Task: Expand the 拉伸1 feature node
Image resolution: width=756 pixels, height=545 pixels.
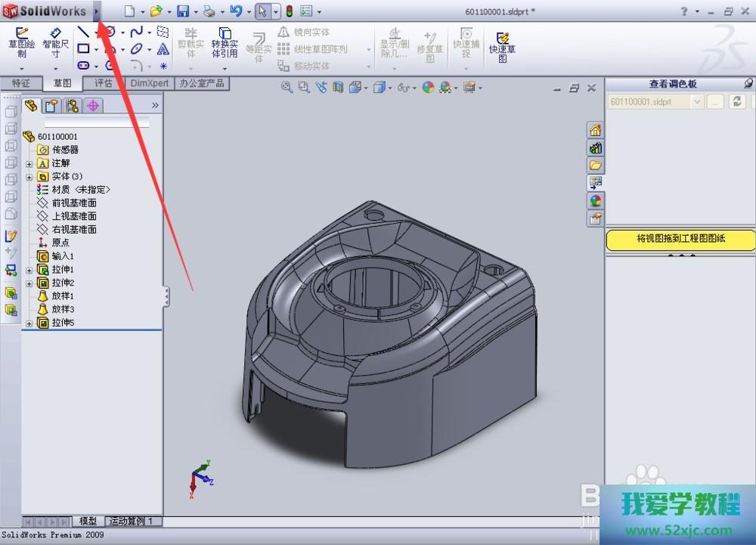Action: [x=29, y=270]
